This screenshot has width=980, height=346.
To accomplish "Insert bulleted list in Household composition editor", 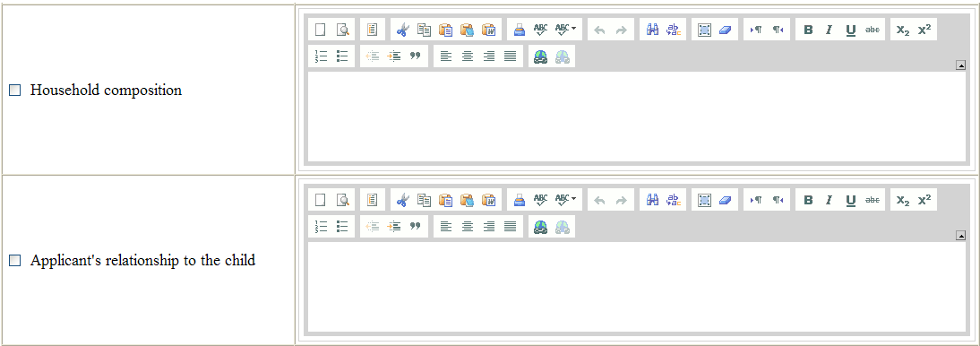I will (x=342, y=56).
